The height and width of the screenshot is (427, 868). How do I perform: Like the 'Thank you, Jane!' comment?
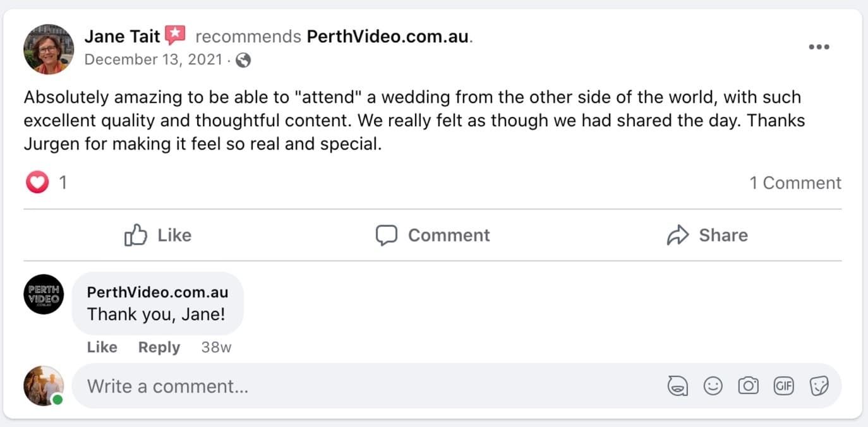pos(102,347)
